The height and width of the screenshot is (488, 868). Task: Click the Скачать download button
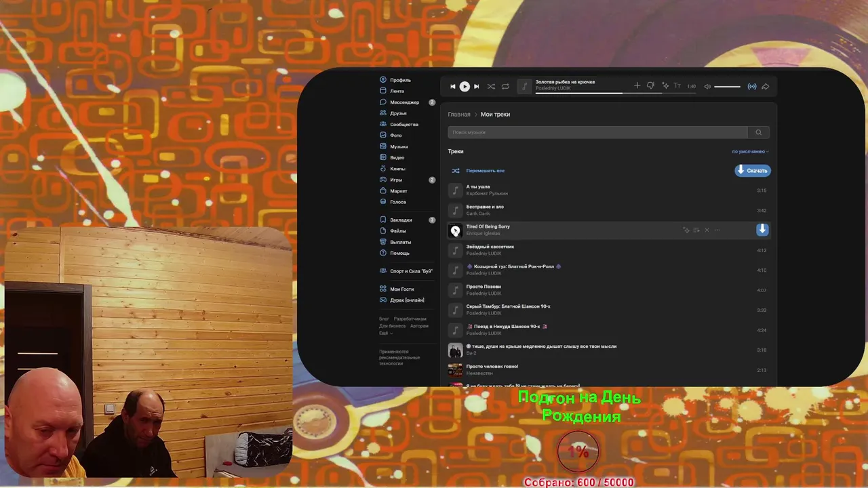pyautogui.click(x=753, y=171)
